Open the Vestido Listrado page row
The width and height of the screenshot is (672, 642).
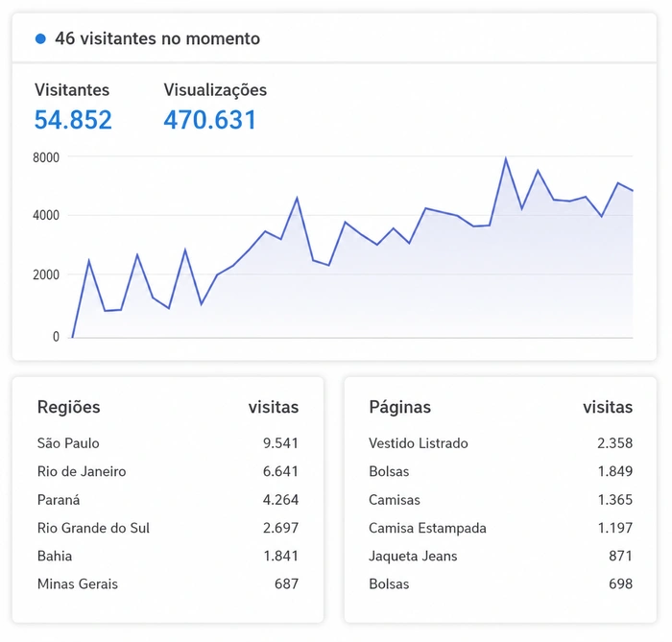pos(500,443)
